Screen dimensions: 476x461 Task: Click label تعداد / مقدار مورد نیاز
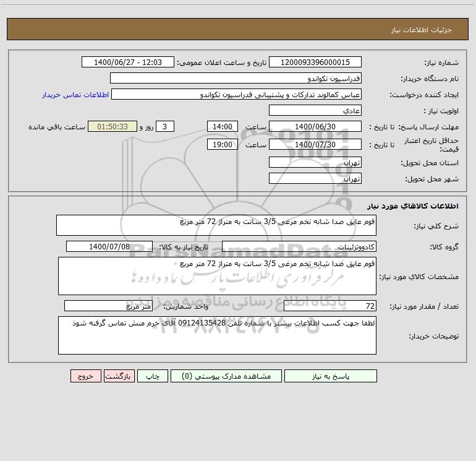[424, 306]
